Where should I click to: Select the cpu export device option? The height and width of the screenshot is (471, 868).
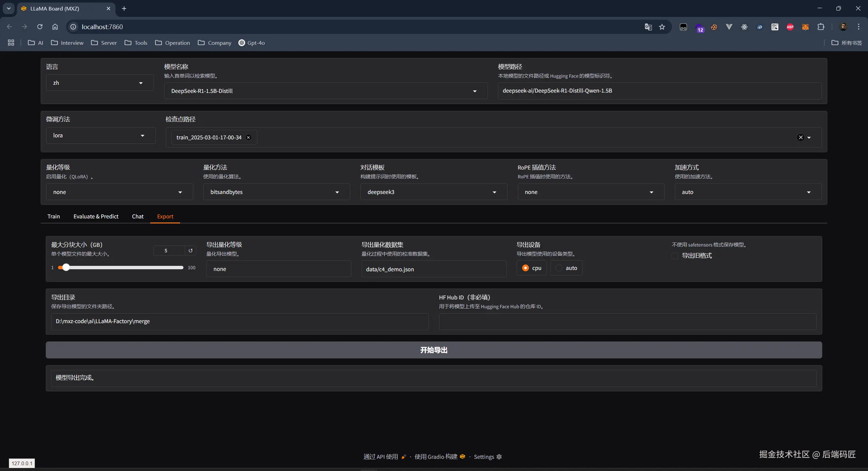526,268
